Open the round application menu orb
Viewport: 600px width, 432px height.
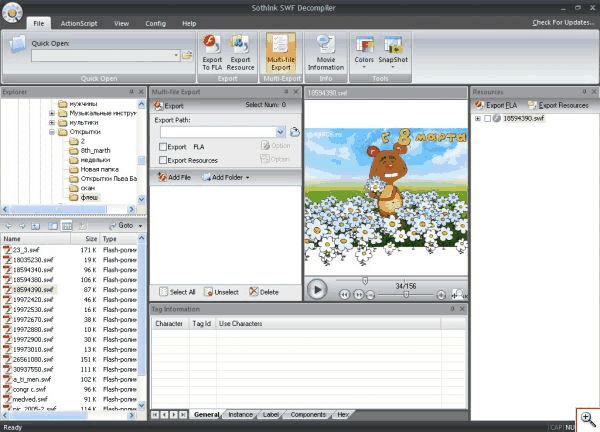pyautogui.click(x=12, y=13)
